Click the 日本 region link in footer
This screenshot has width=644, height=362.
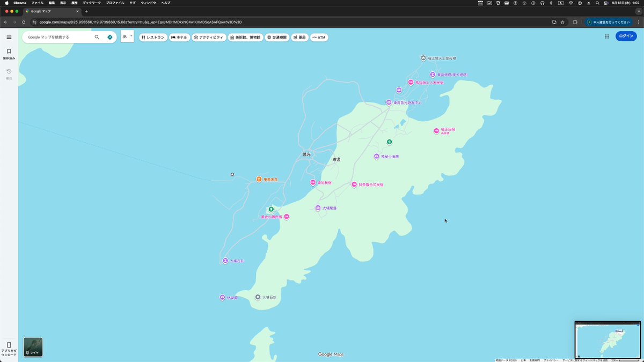[x=523, y=360]
